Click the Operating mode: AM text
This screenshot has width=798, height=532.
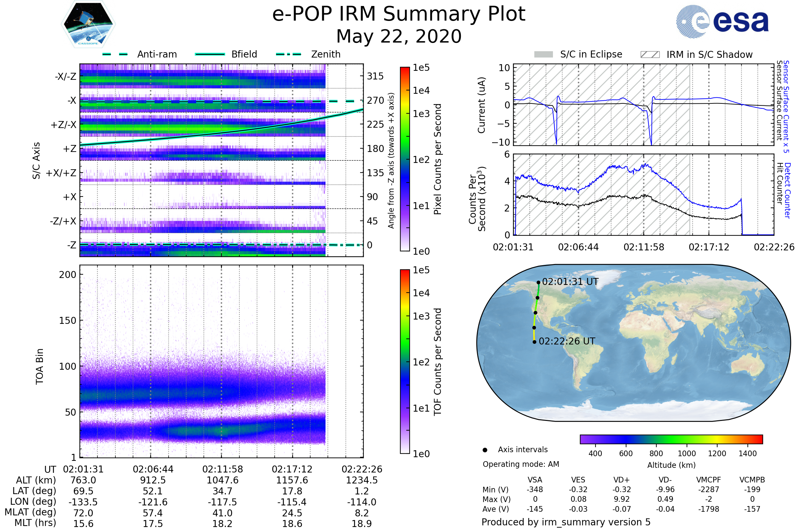point(521,464)
